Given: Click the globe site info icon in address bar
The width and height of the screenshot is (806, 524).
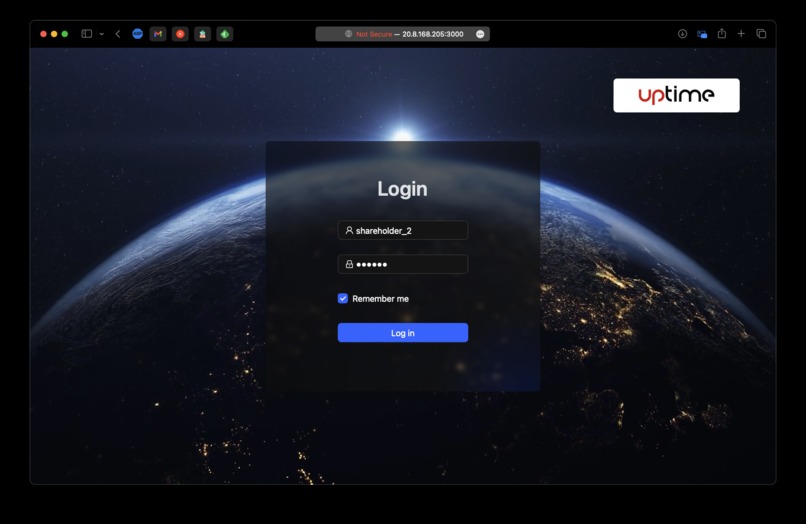Looking at the screenshot, I should point(349,34).
